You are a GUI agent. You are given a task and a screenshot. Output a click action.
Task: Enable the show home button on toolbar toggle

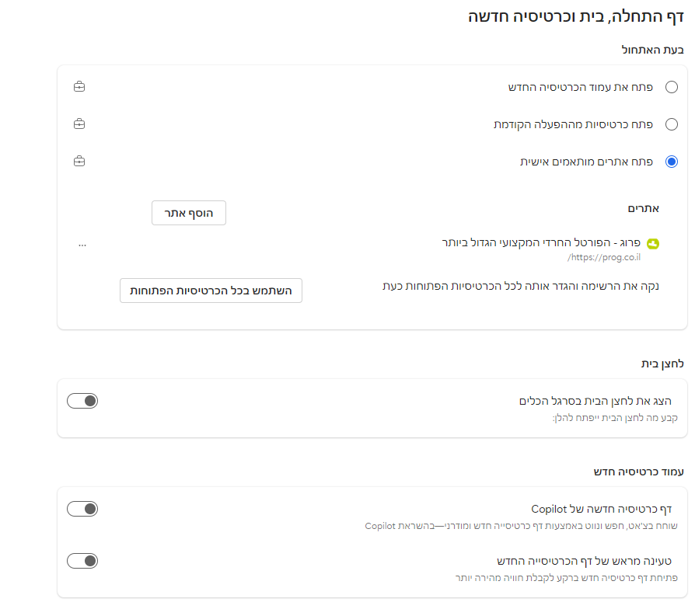(x=82, y=401)
